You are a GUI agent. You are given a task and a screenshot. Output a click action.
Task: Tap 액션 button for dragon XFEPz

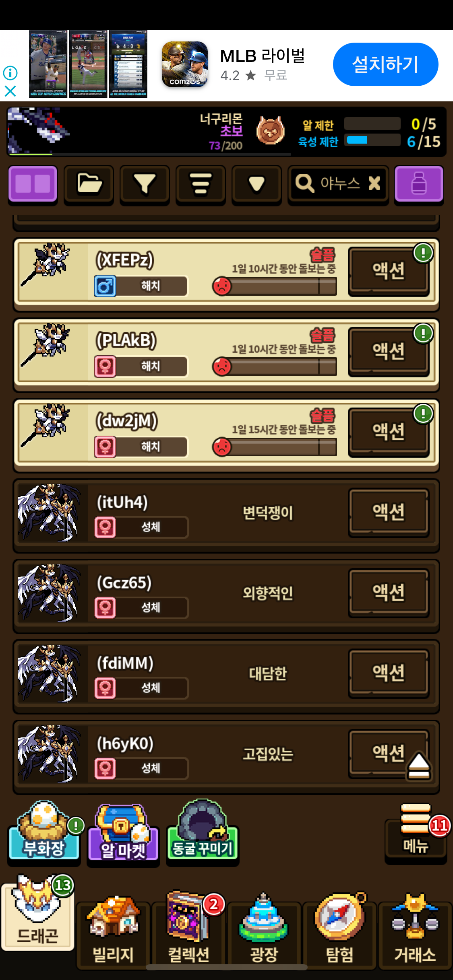(389, 271)
